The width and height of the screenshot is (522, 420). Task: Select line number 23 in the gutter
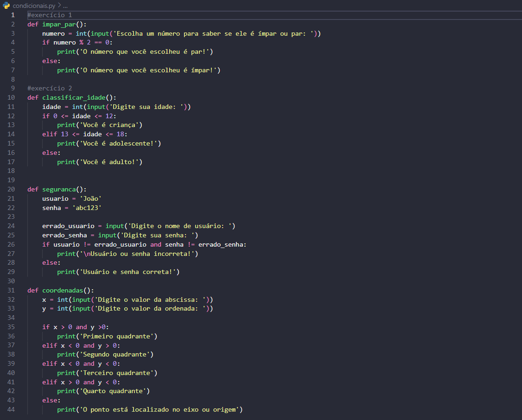[x=11, y=216]
